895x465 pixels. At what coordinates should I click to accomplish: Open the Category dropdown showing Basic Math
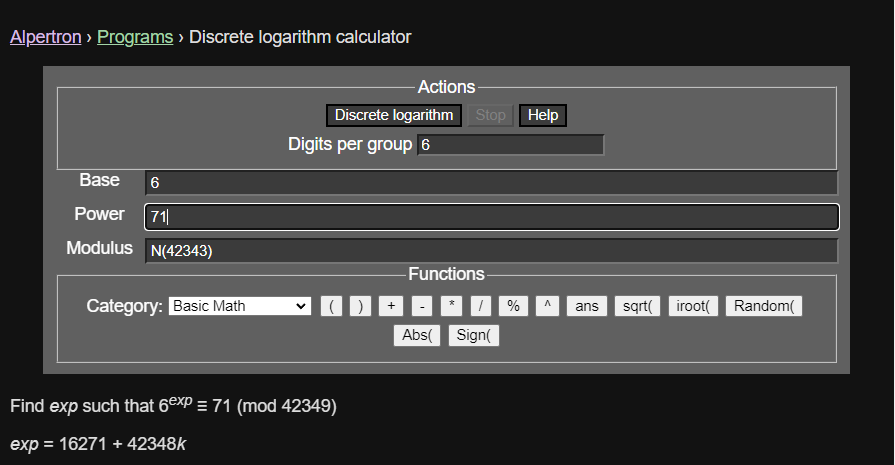(x=240, y=306)
